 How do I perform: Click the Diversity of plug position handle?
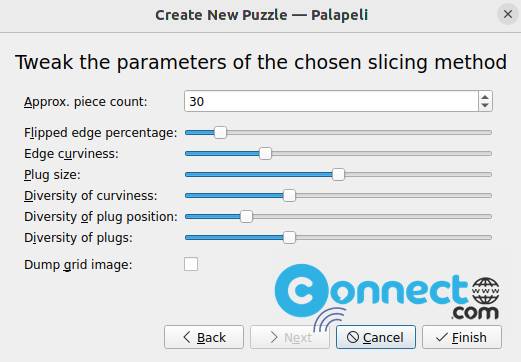[x=246, y=217]
